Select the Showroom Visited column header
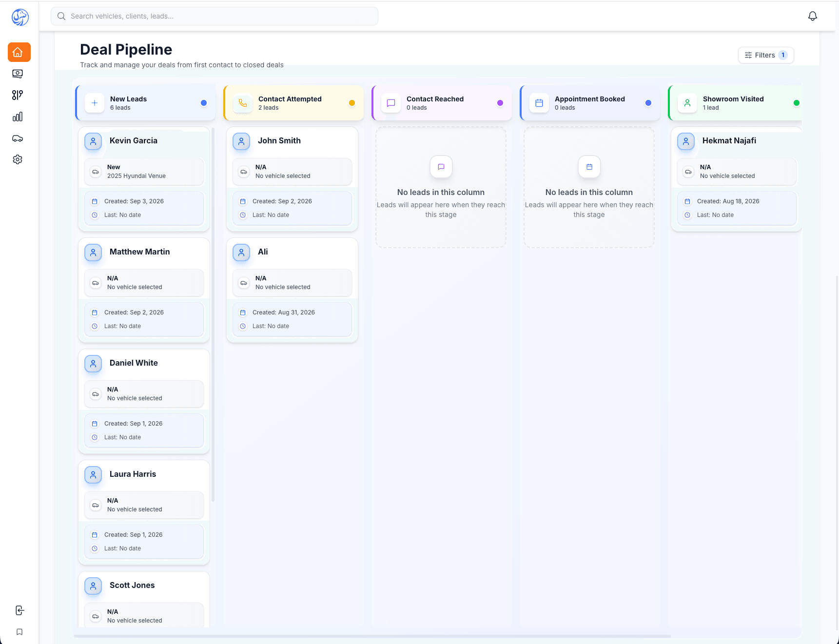 point(735,103)
